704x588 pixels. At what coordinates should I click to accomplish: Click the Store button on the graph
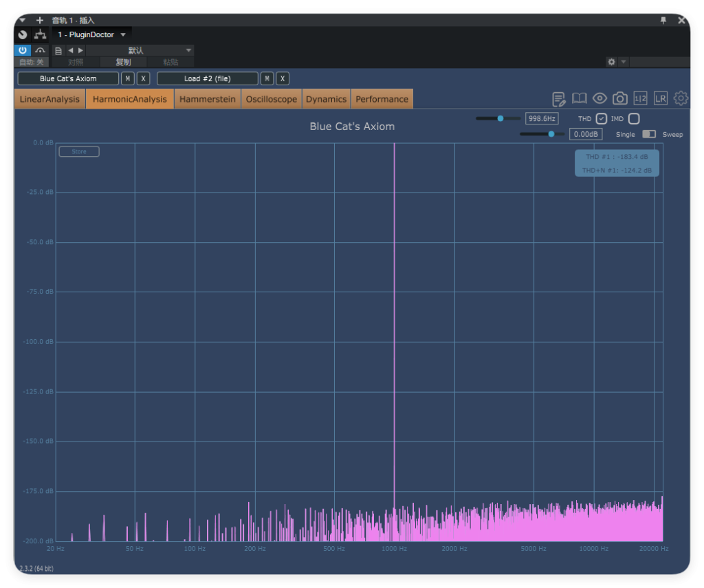(79, 151)
